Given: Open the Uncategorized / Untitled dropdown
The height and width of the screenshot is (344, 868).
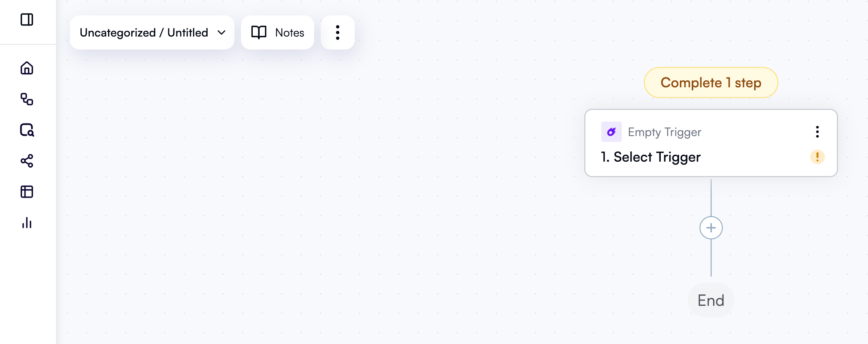Looking at the screenshot, I should pyautogui.click(x=152, y=32).
